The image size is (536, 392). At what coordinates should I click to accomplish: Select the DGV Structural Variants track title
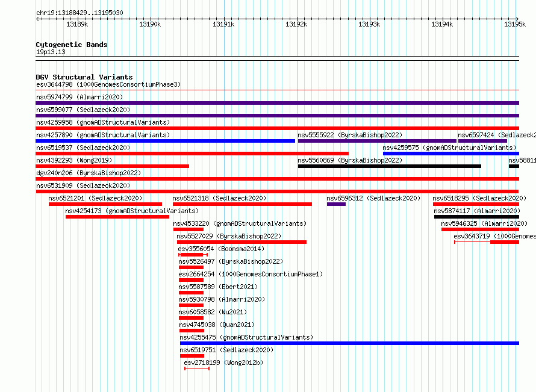pos(84,77)
